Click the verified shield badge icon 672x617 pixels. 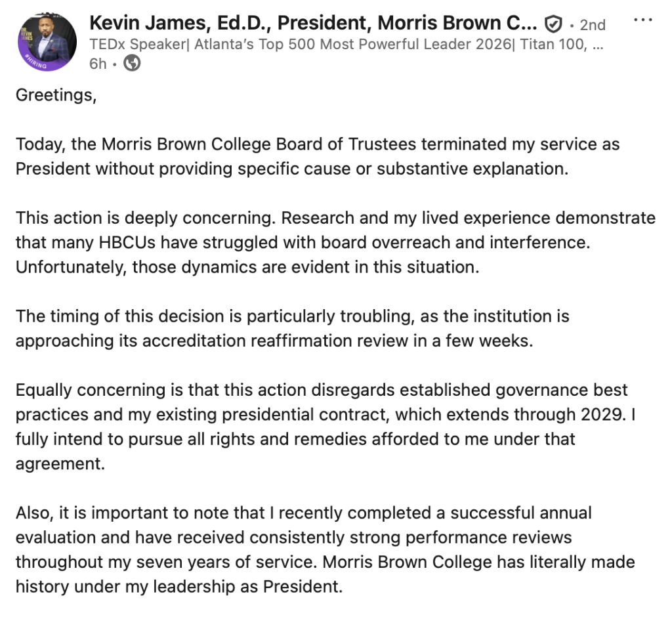553,25
